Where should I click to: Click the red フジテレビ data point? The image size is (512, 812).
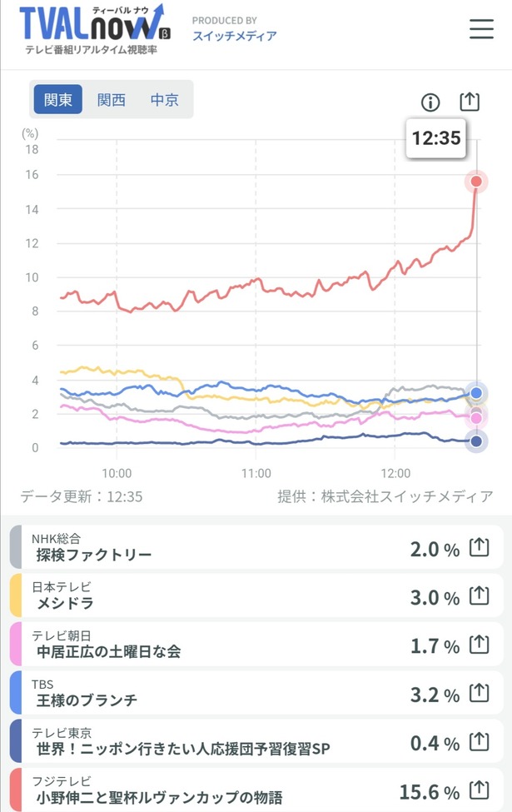point(476,182)
